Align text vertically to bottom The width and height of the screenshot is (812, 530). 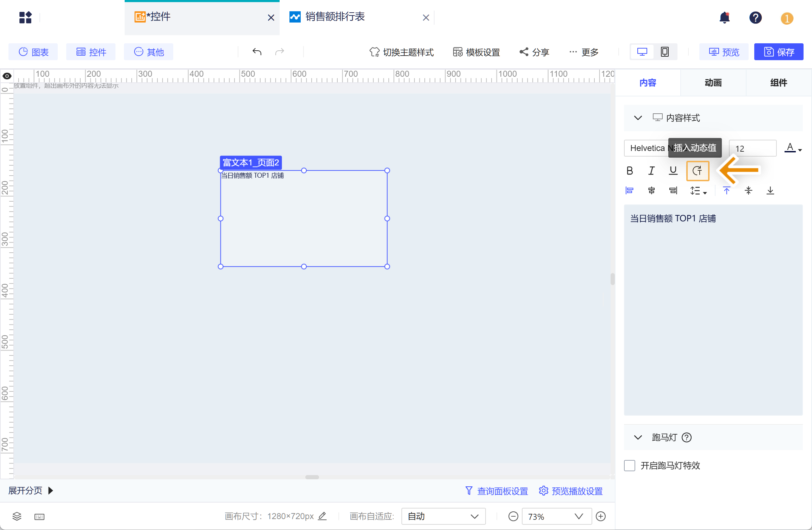pyautogui.click(x=770, y=190)
